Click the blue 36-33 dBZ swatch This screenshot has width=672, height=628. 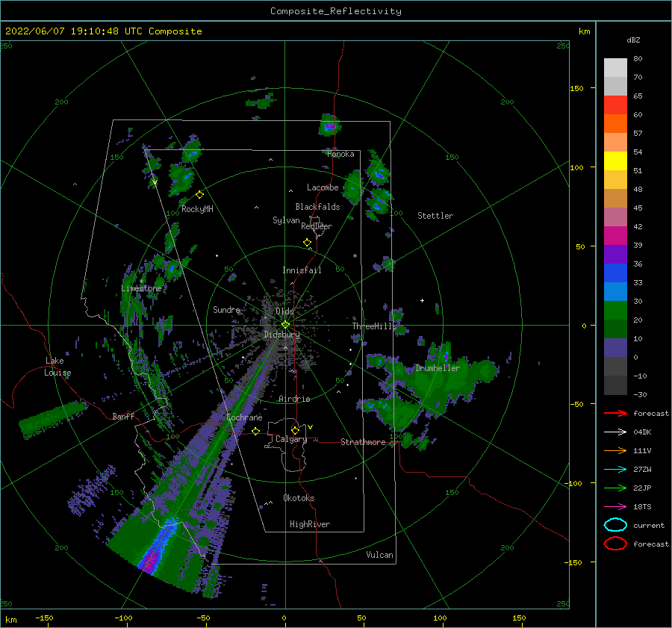[615, 273]
